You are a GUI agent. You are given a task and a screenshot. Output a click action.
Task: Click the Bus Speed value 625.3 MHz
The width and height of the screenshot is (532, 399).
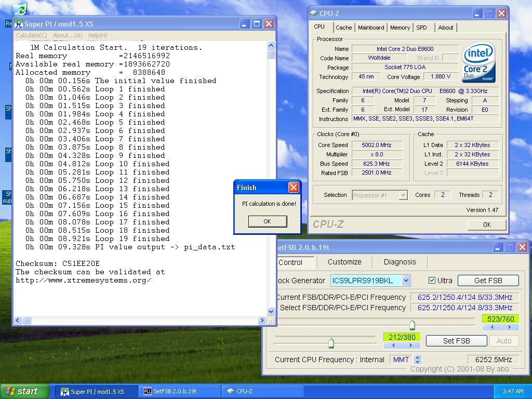pyautogui.click(x=377, y=164)
